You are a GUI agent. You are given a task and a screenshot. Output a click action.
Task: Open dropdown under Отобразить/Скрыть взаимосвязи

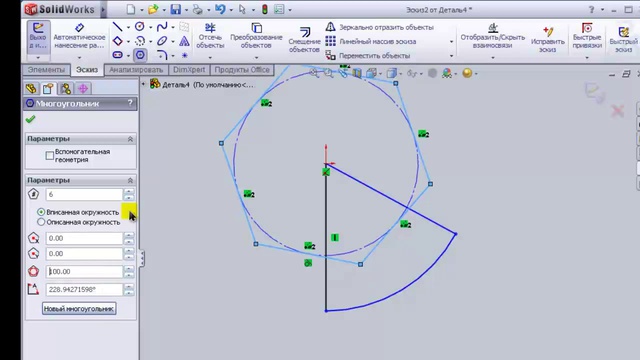(493, 58)
